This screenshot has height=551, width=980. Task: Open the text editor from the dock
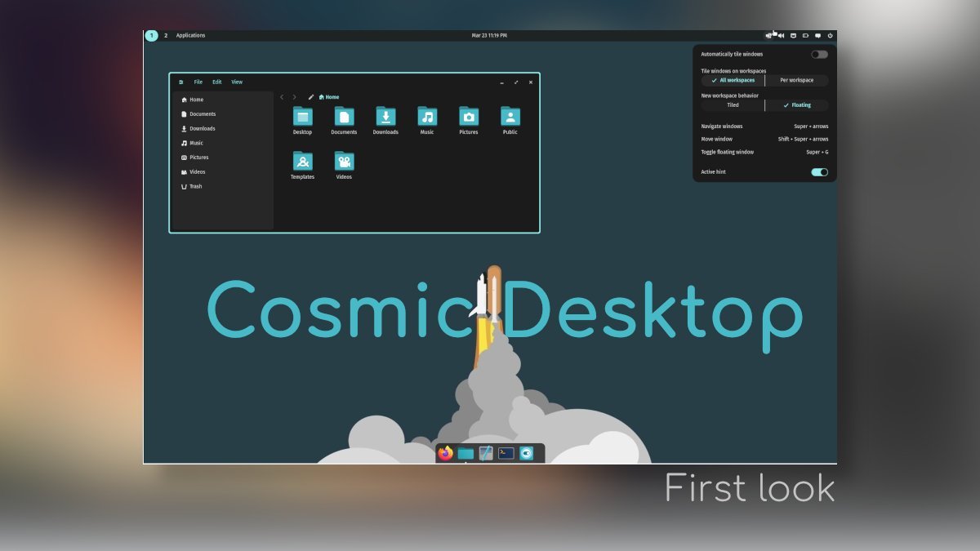486,453
